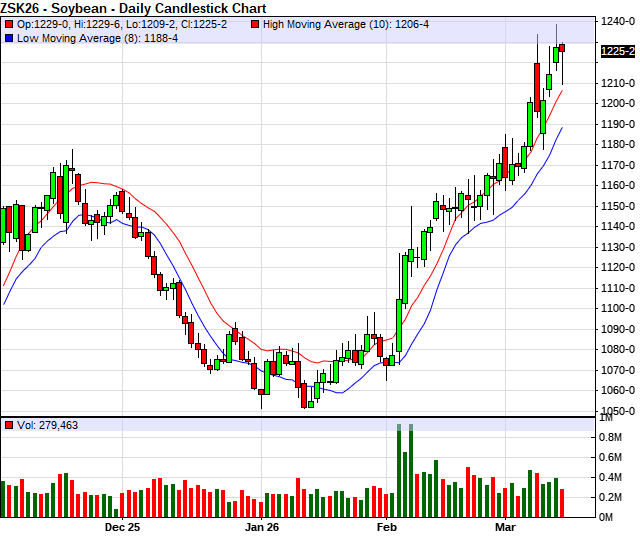
Task: Select the most recent candlestick at far right
Action: coord(562,47)
